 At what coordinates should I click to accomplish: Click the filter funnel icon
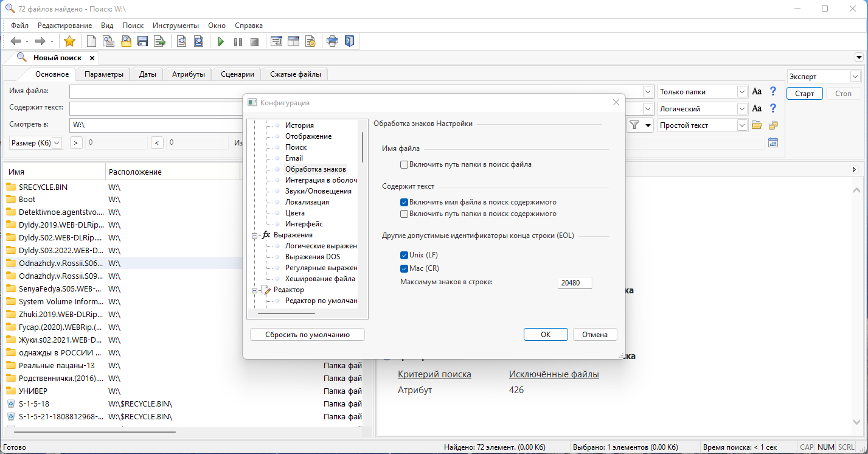click(x=634, y=125)
